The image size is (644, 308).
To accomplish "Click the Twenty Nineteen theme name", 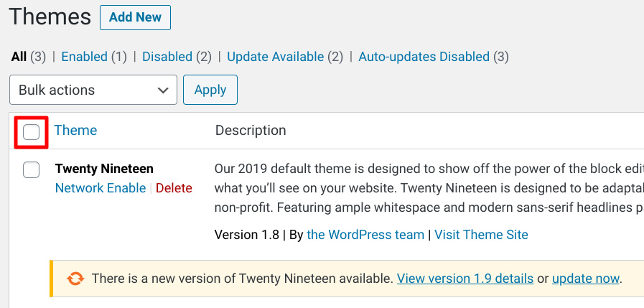I will [x=104, y=169].
